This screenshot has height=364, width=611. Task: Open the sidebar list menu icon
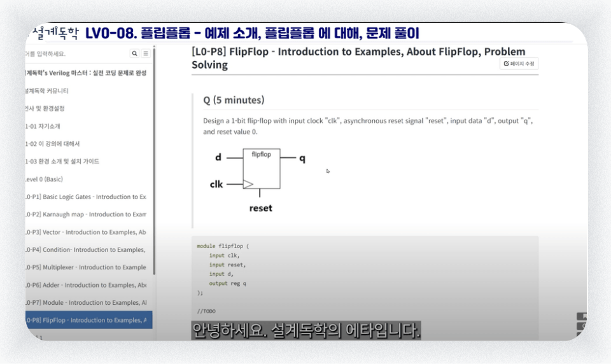146,53
